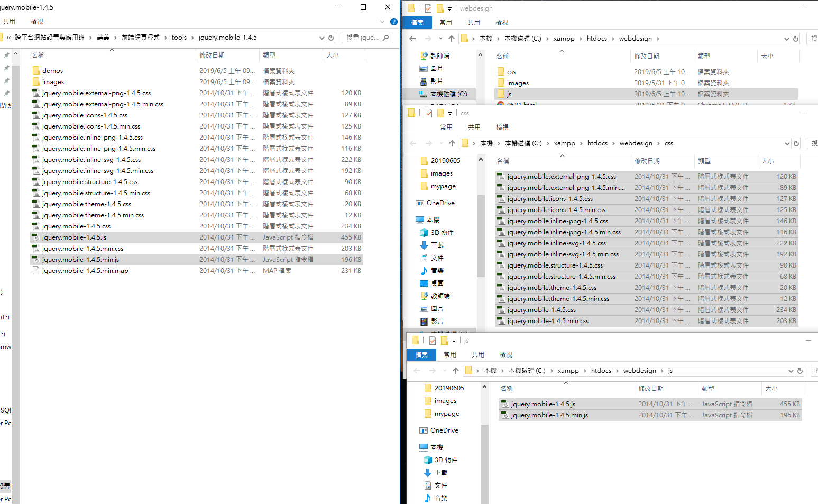This screenshot has width=818, height=504.
Task: Click the css window navigation pane scrollbar
Action: [481, 238]
